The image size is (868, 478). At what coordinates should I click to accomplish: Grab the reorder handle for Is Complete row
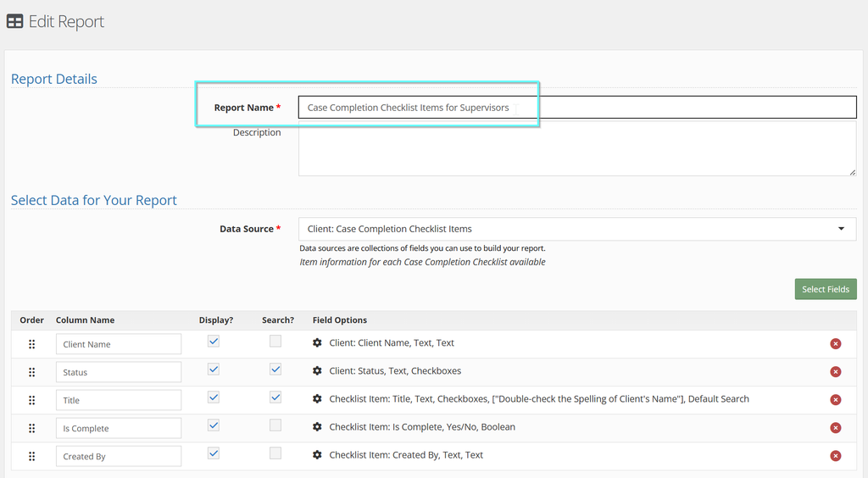point(31,428)
